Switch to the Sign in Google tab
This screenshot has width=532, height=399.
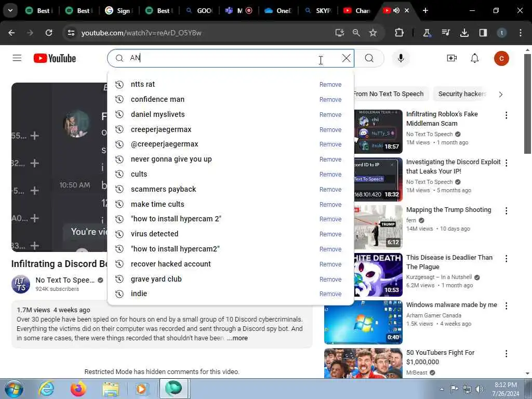(x=118, y=11)
